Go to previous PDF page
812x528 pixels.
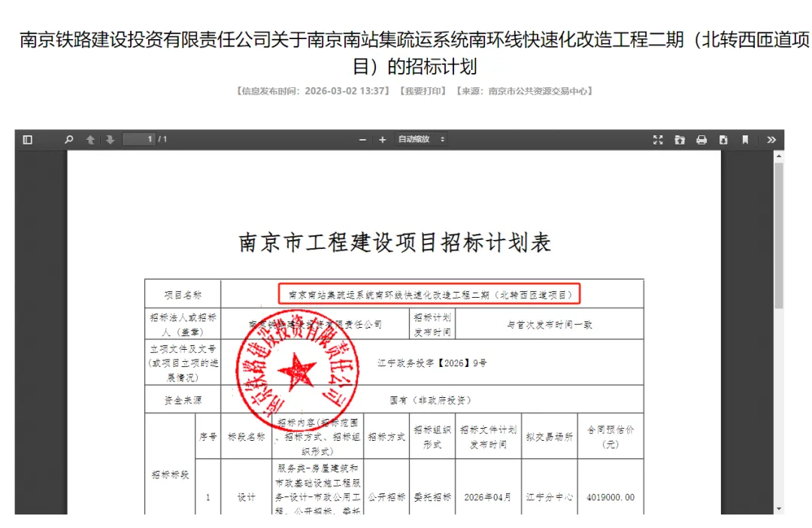(x=90, y=140)
